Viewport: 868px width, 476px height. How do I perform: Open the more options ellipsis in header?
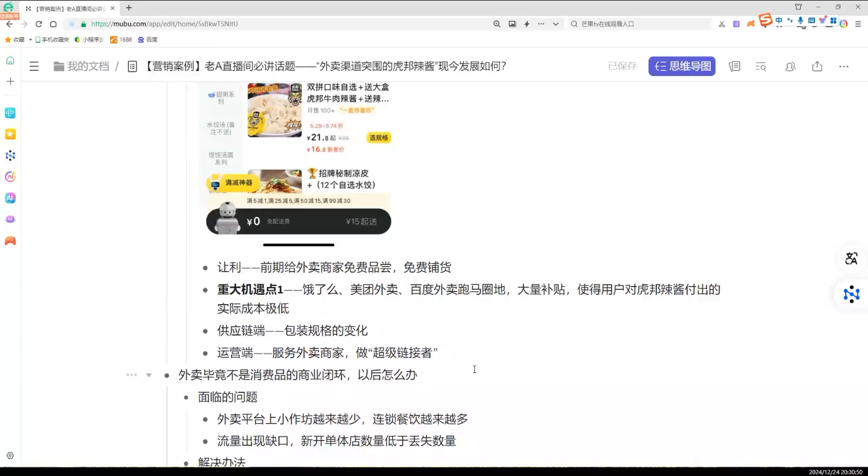click(x=843, y=67)
